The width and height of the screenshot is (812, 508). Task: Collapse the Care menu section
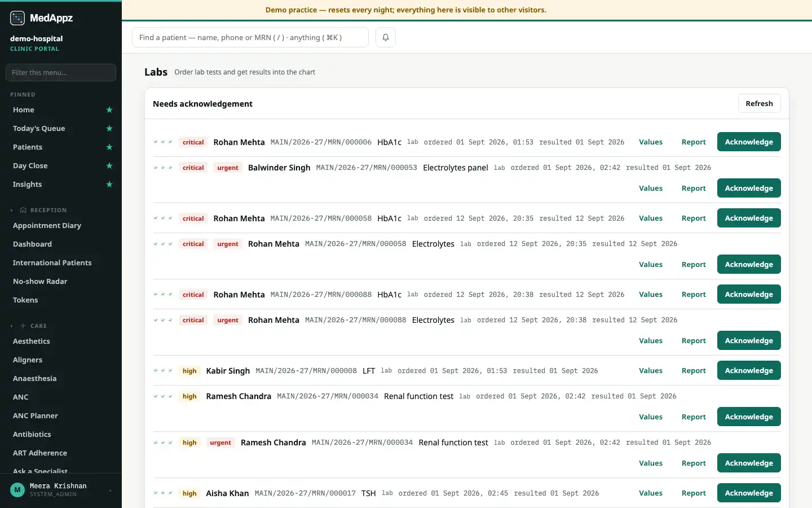[11, 326]
